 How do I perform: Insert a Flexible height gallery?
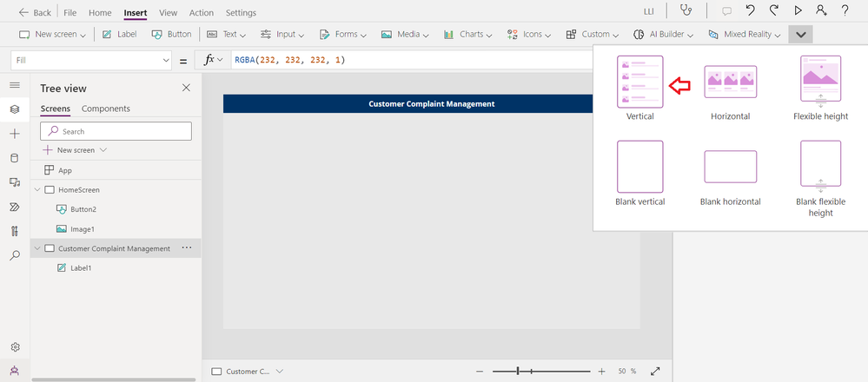pyautogui.click(x=820, y=88)
